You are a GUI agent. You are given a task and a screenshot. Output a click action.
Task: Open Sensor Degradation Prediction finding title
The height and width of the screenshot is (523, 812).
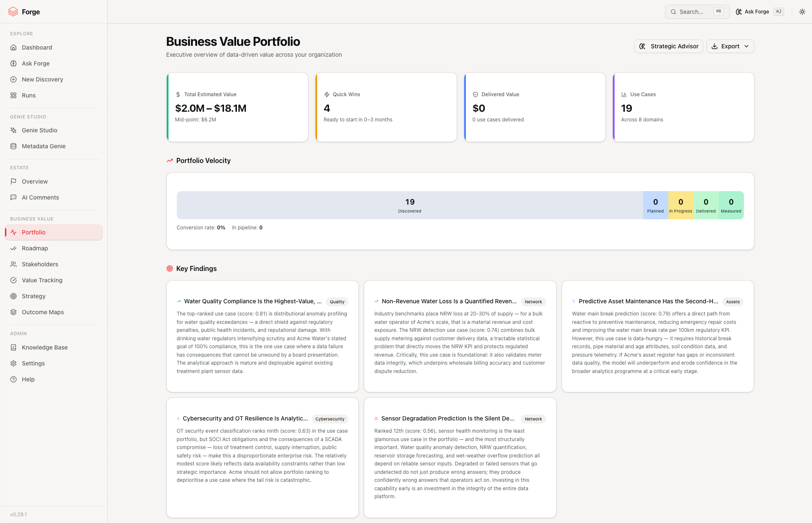pos(448,418)
